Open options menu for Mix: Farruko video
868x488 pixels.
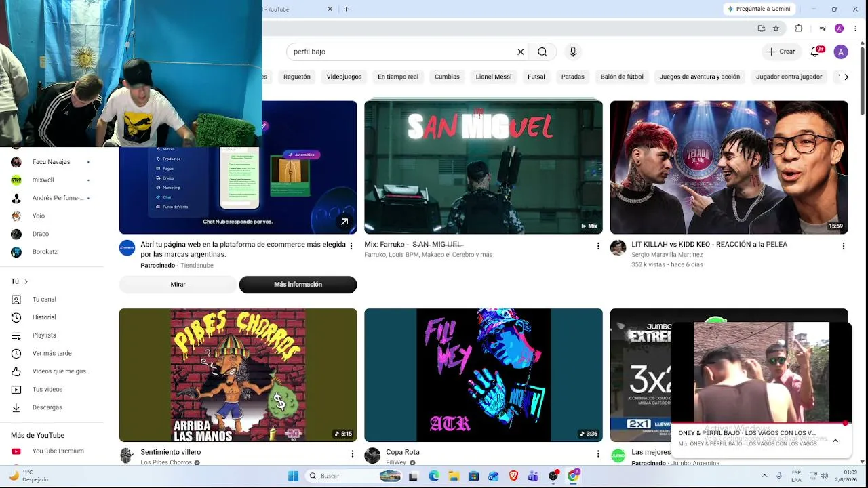click(x=598, y=246)
